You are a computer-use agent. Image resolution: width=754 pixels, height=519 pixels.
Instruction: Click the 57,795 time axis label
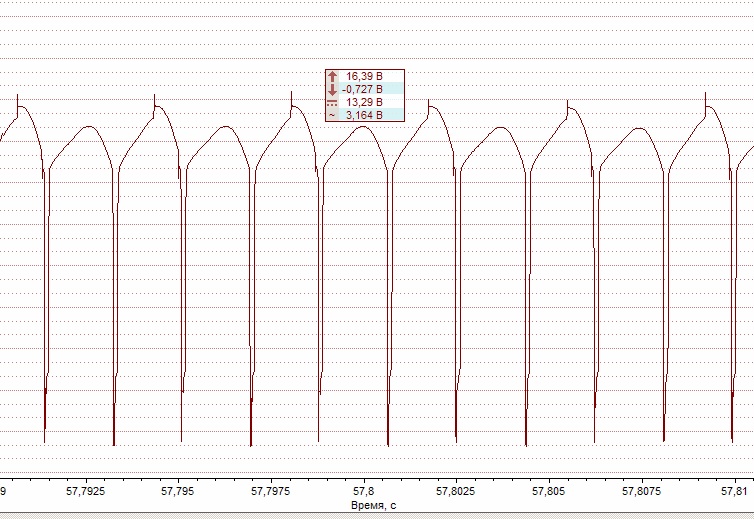[x=178, y=492]
